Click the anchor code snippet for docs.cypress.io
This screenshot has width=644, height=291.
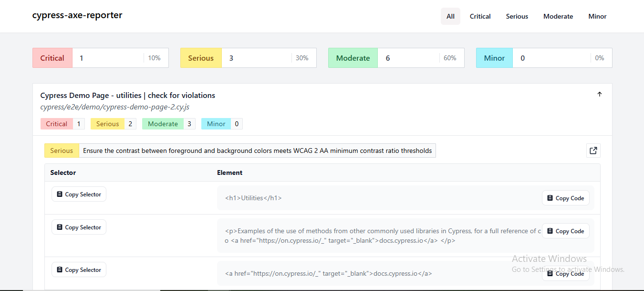(x=328, y=274)
